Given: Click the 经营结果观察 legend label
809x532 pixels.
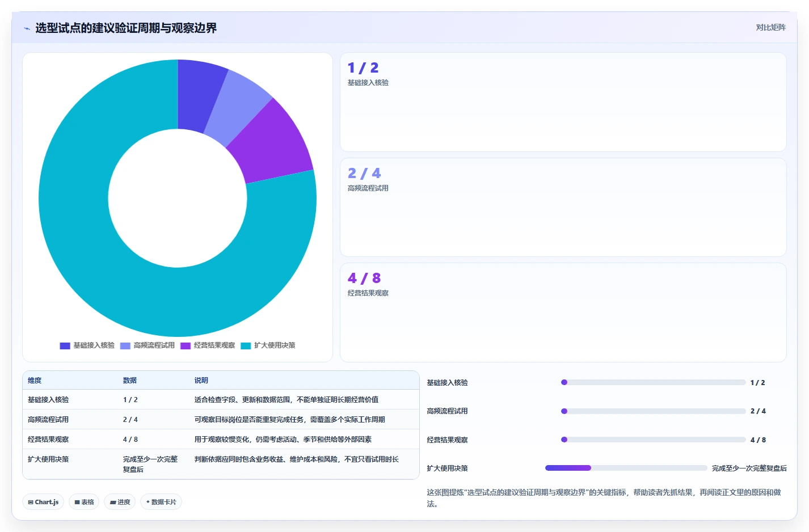Looking at the screenshot, I should (x=214, y=345).
